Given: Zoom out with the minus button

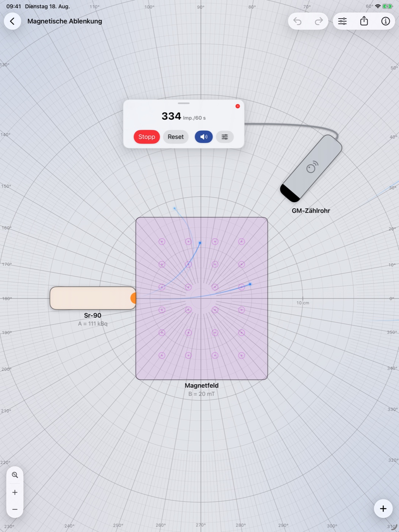Looking at the screenshot, I should pos(15,510).
